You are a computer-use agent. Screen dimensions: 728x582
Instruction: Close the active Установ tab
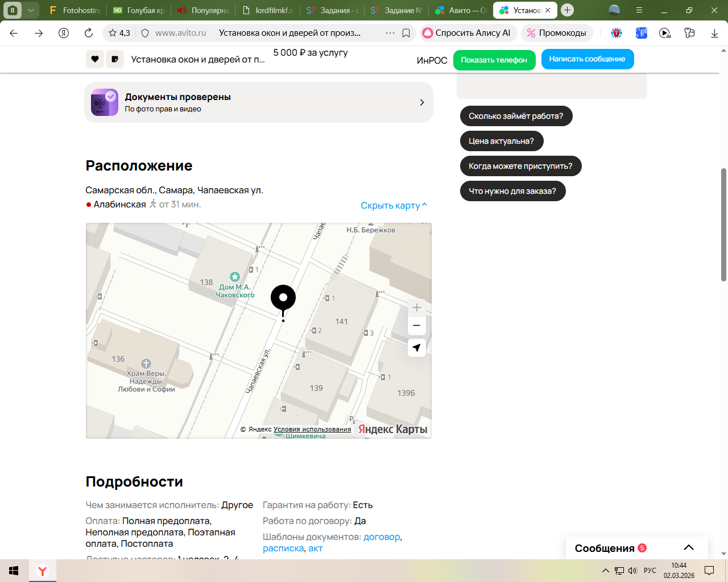(x=548, y=10)
